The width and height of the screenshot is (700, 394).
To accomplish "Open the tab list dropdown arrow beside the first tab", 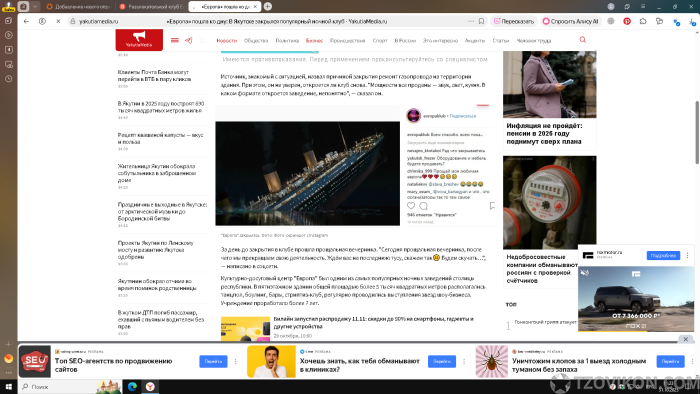I will point(35,6).
